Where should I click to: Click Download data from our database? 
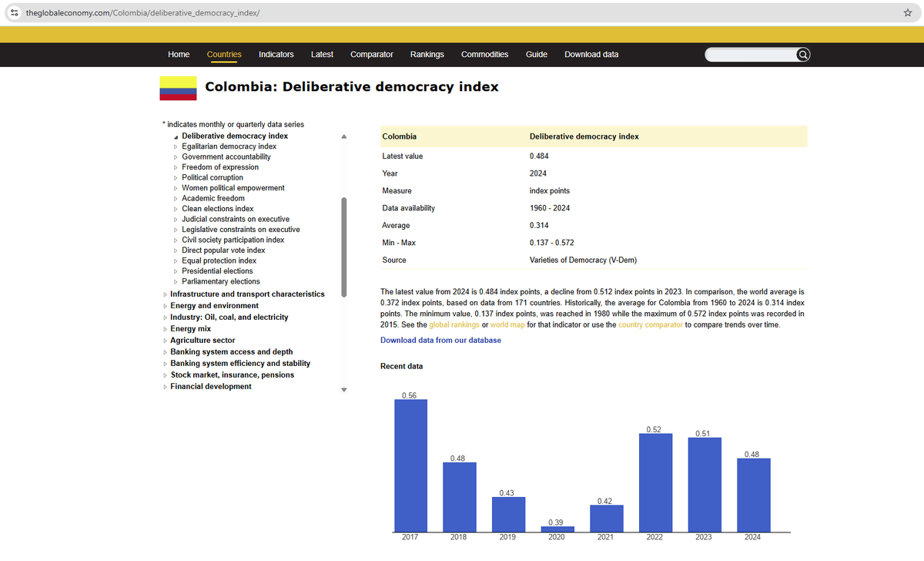pos(440,340)
